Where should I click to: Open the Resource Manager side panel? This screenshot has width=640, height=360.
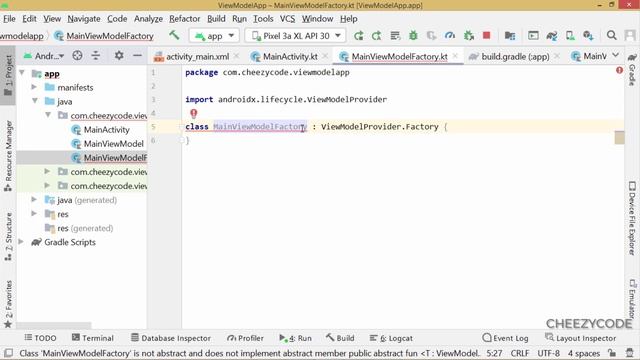[8, 156]
